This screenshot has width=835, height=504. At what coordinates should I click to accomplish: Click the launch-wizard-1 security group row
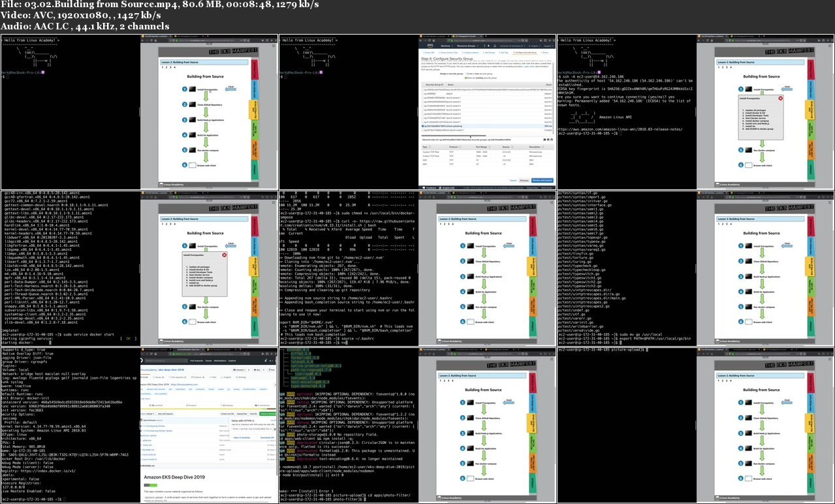click(486, 98)
